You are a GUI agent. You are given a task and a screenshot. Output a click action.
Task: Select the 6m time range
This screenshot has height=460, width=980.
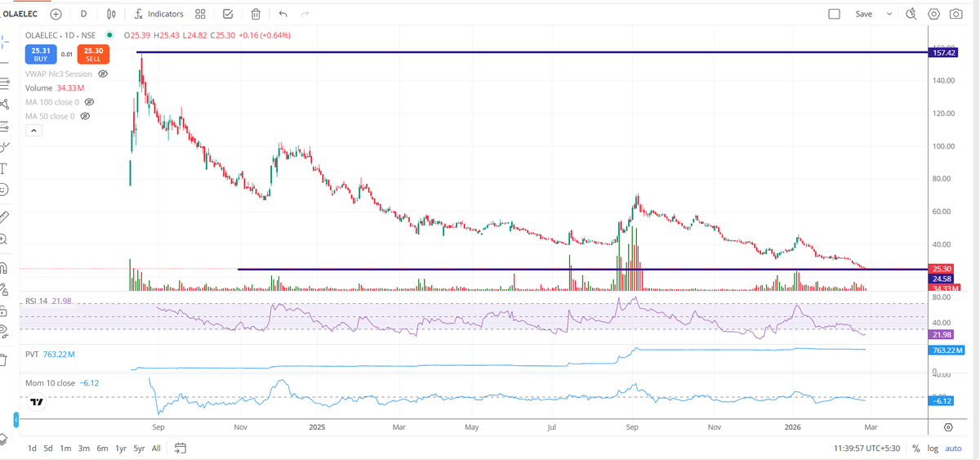(102, 448)
